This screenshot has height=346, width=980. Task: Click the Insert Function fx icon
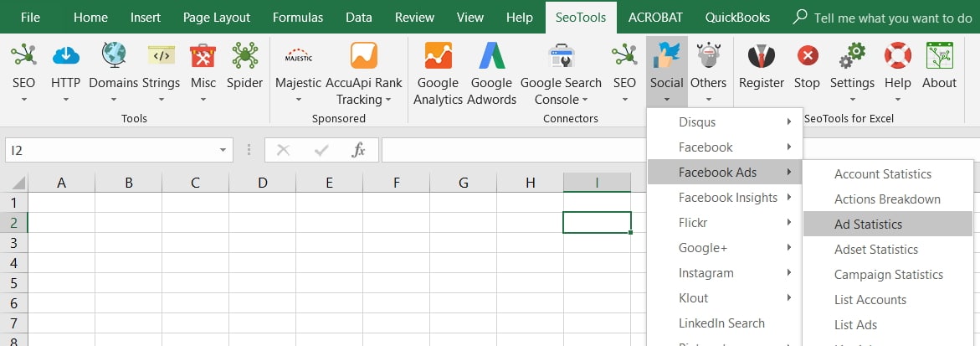359,150
